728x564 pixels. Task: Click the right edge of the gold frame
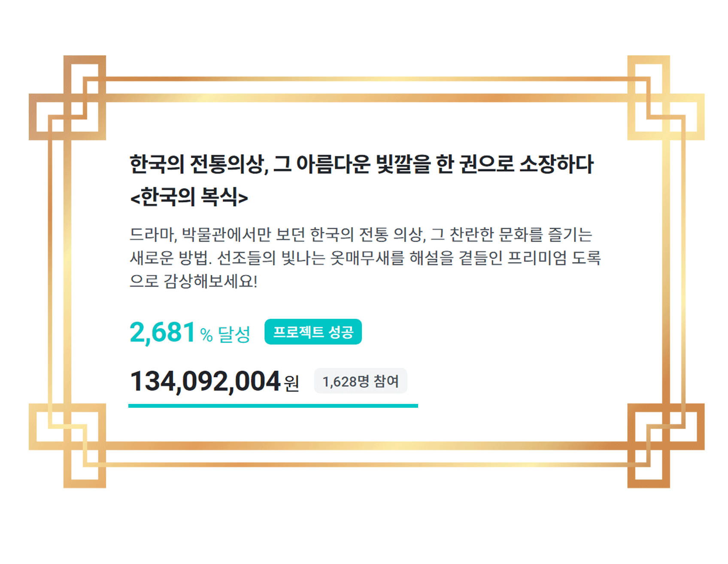666,270
